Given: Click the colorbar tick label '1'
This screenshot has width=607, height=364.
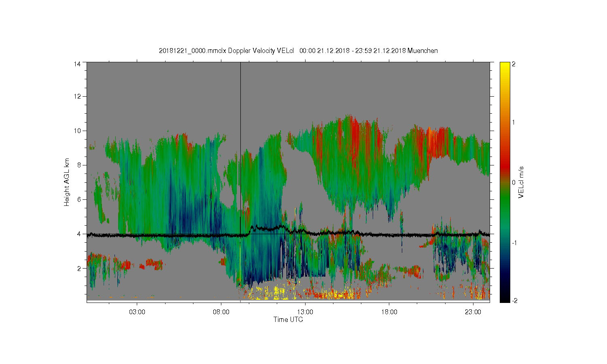Looking at the screenshot, I should coord(514,122).
